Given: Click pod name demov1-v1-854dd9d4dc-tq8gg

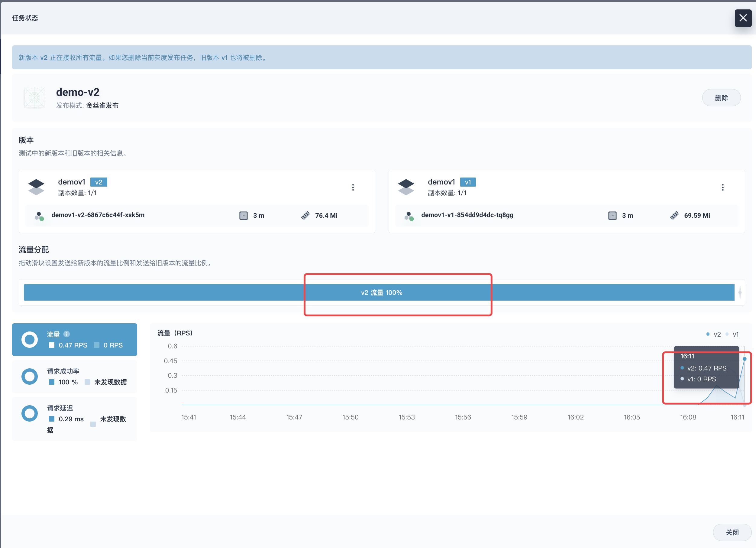Looking at the screenshot, I should point(467,215).
